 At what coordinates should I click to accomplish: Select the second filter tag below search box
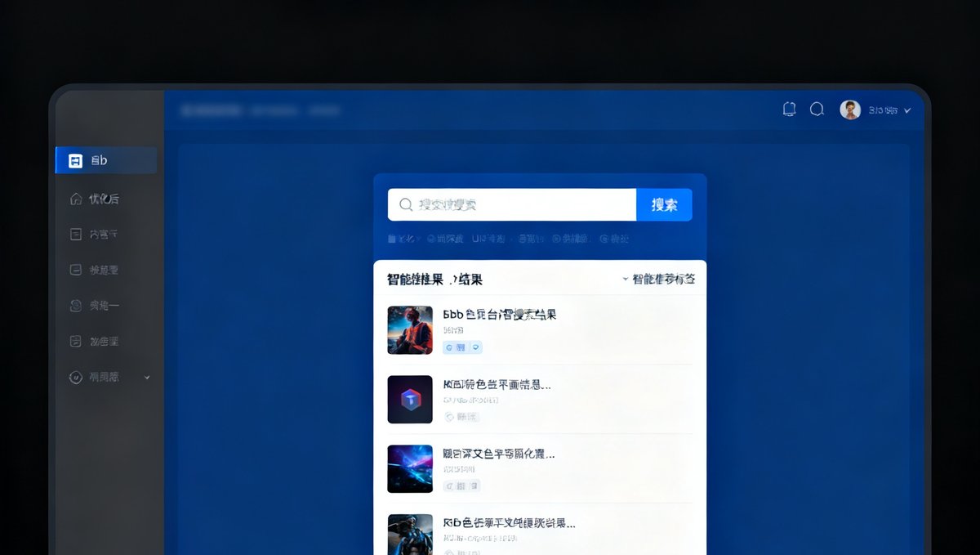tap(445, 239)
